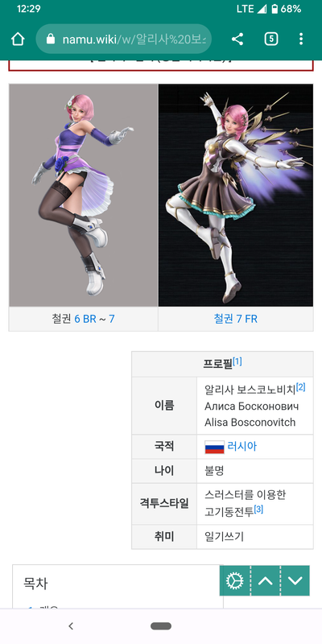
Task: Open the 6 BR link under left image
Action: pyautogui.click(x=85, y=319)
